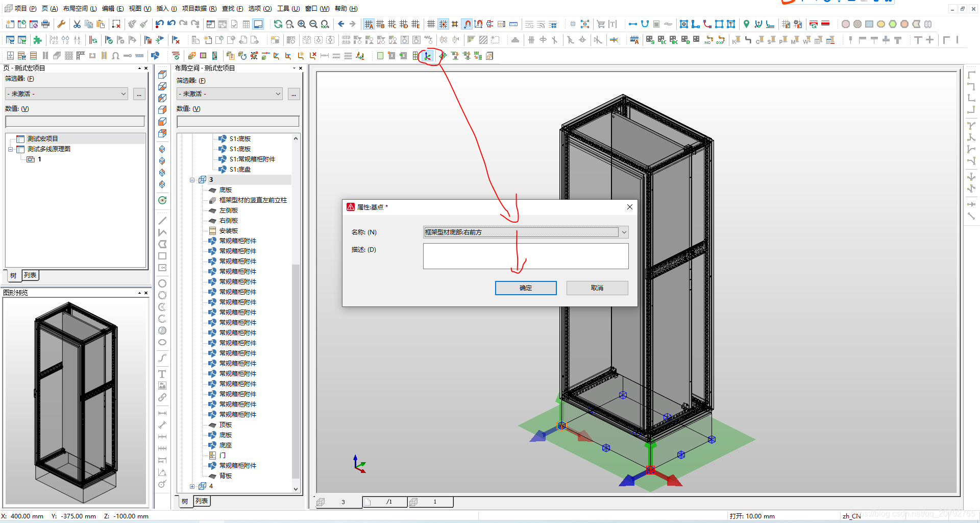Click the 确定 button
This screenshot has height=523, width=980.
(x=526, y=288)
